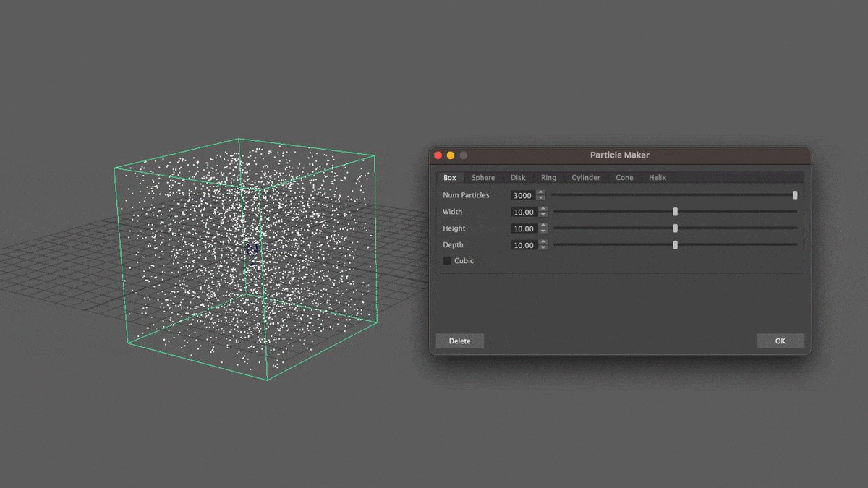Viewport: 868px width, 488px height.
Task: Decrease Depth with the down arrow
Action: pyautogui.click(x=543, y=249)
